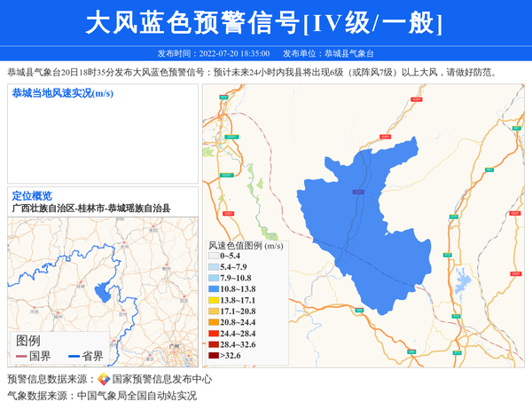Viewport: 532px width, 418px height.
Task: Click the blue 省界 legend line
Action: [74, 356]
